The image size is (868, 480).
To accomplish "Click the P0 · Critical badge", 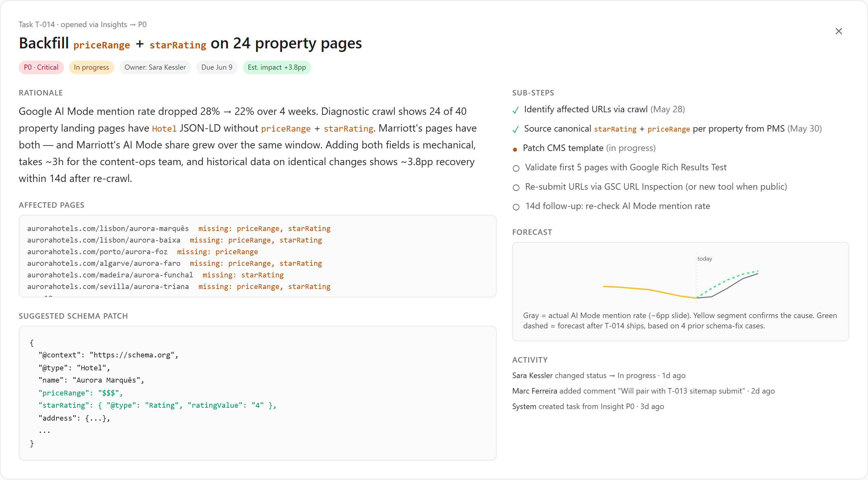I will [x=41, y=67].
